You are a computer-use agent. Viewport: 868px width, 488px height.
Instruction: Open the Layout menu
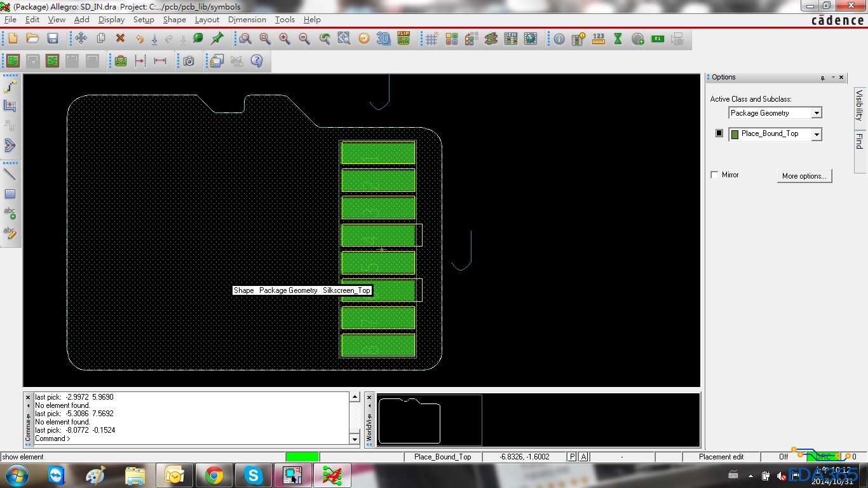point(207,20)
